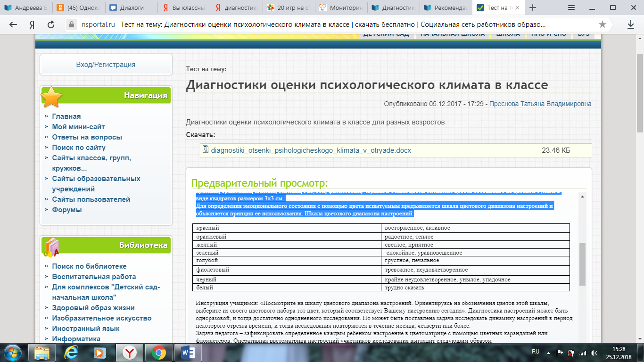644x362 pixels.
Task: Open browser downloads arrow icon
Action: 630,25
